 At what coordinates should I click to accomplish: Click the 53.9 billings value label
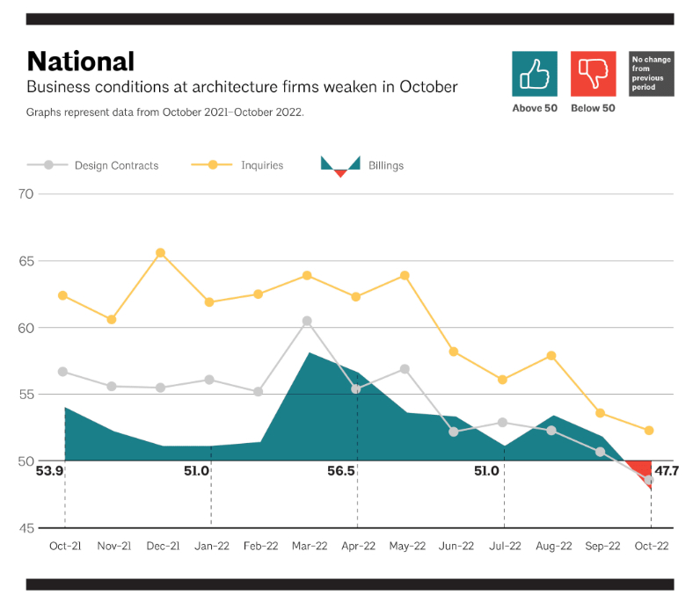pos(49,471)
